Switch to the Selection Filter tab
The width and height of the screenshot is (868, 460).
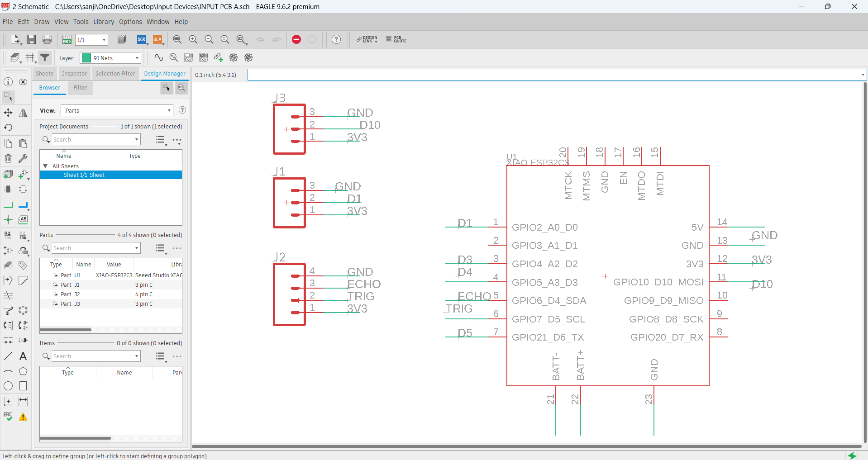coord(115,74)
